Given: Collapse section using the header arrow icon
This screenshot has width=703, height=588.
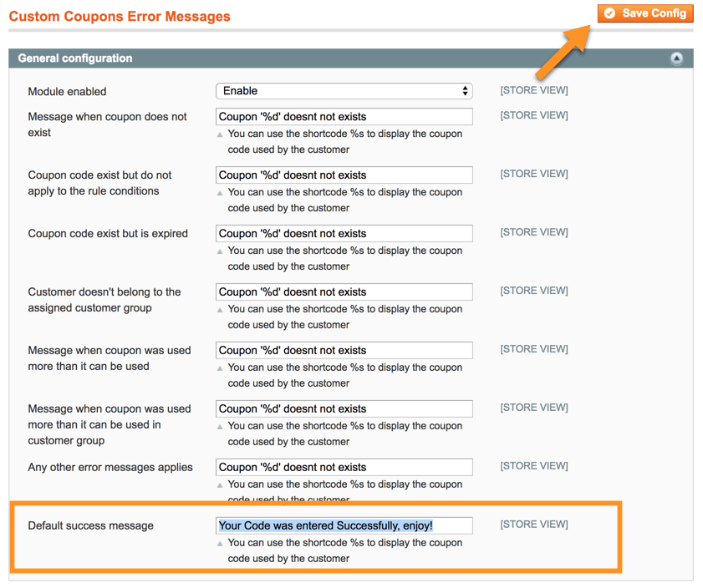Looking at the screenshot, I should point(676,58).
